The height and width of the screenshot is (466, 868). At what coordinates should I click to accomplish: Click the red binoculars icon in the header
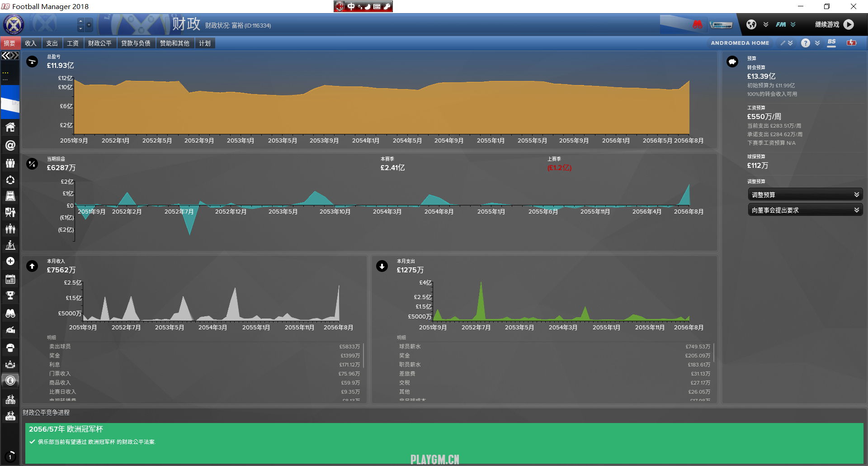tap(698, 24)
